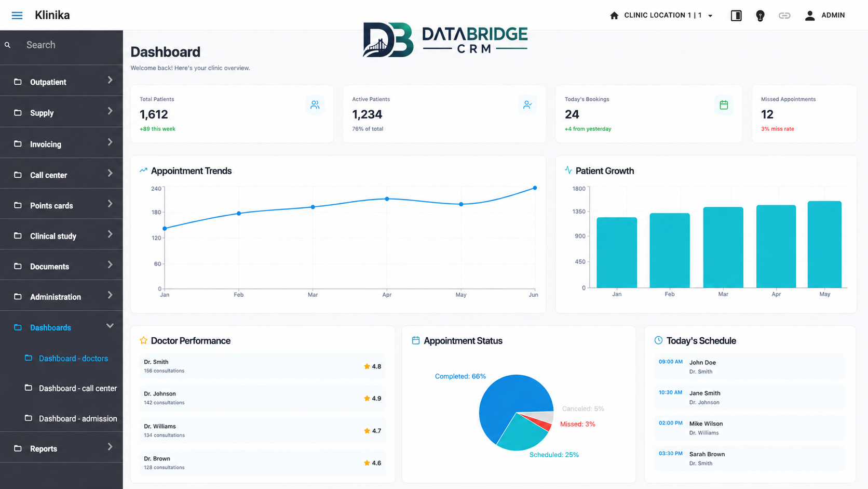
Task: Select the Reports sidebar label
Action: coord(44,448)
